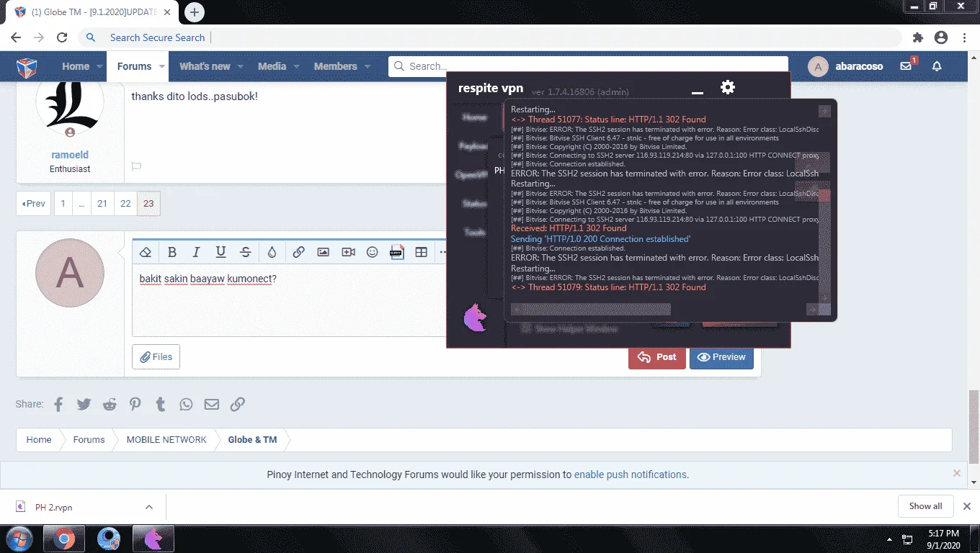Share thread on Tumblr
Viewport: 980px width, 553px height.
[161, 404]
